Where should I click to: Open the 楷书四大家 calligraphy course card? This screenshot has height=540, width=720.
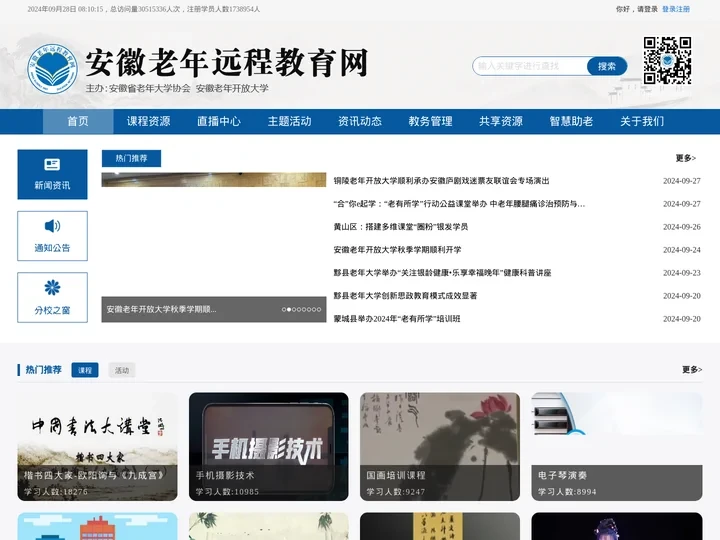point(97,446)
